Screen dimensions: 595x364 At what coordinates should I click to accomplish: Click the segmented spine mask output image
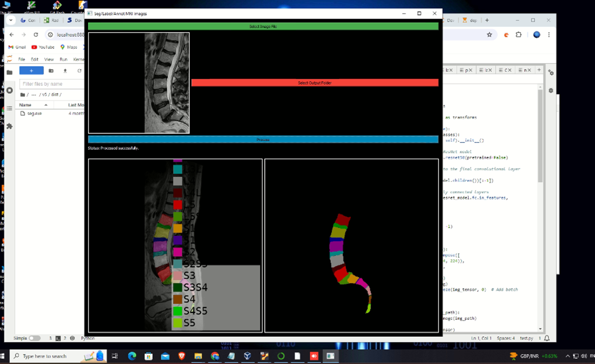351,246
